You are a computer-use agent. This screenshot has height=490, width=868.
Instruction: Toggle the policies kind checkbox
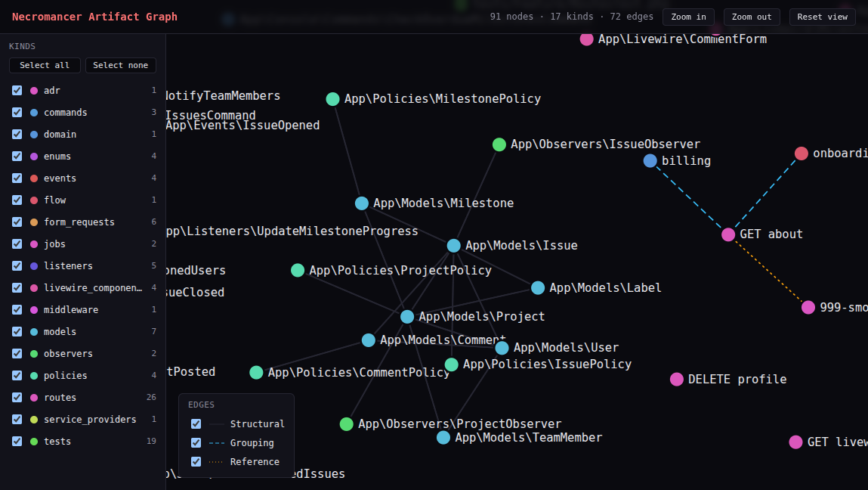[17, 376]
